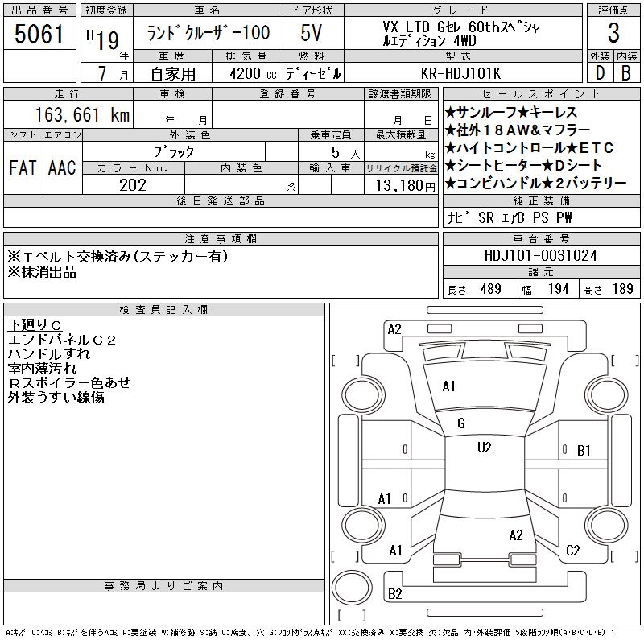Click the G mark on the windshield diagram

tap(461, 423)
